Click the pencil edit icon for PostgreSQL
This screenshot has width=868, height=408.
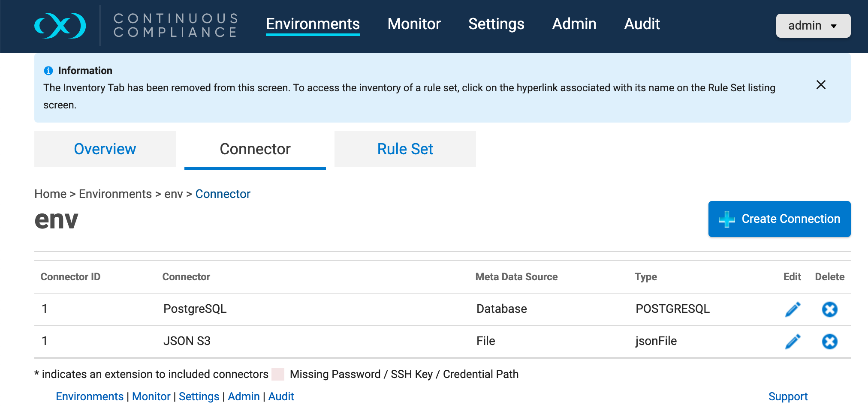[x=793, y=309]
